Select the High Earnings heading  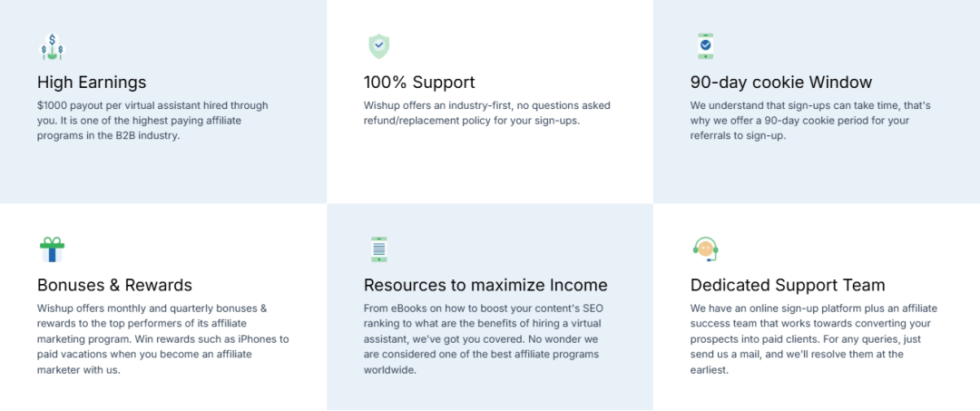coord(92,83)
